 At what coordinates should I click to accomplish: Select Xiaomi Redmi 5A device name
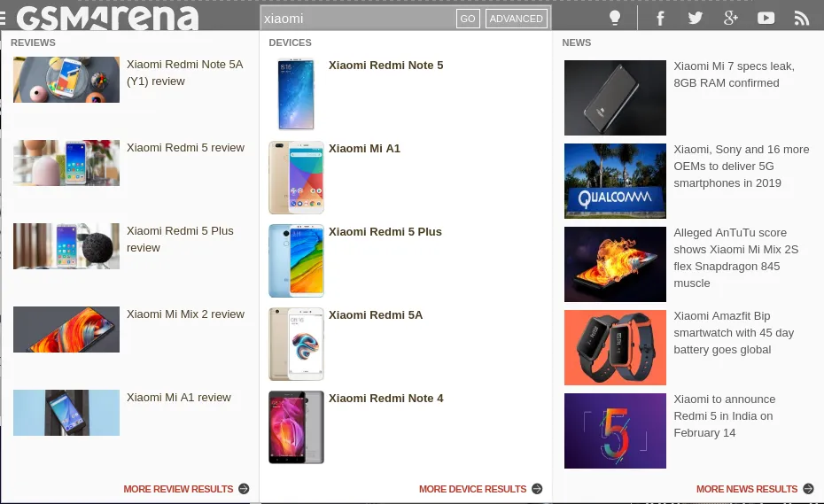pos(375,314)
